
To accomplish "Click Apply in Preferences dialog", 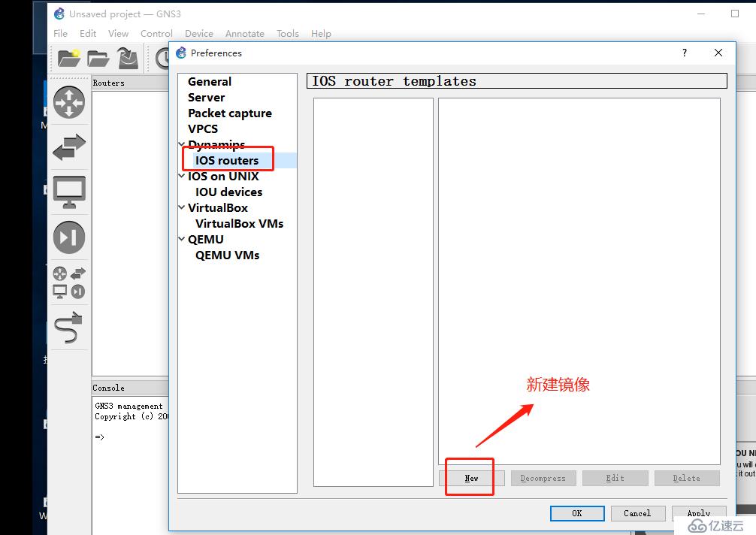I will (x=699, y=513).
